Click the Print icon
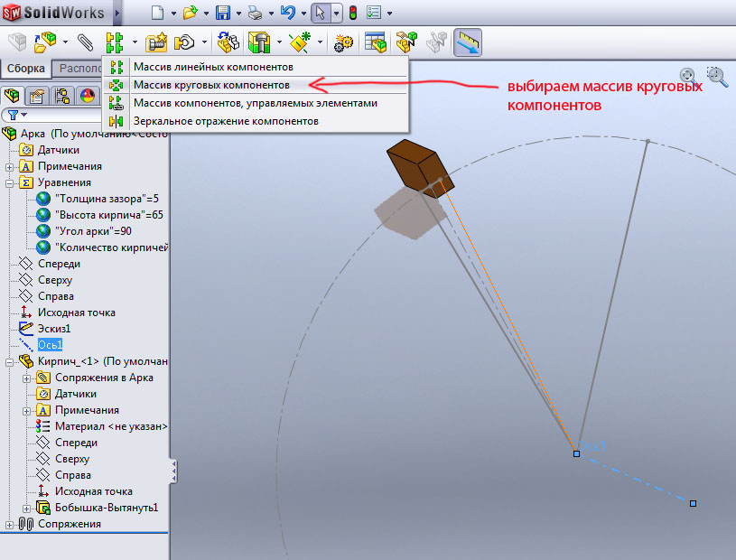This screenshot has width=736, height=560. point(256,14)
